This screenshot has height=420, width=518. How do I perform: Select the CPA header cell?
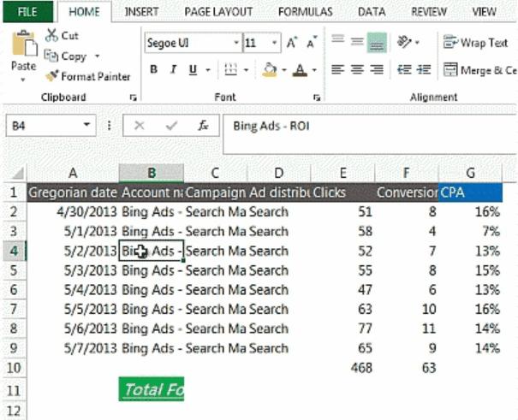[x=470, y=192]
